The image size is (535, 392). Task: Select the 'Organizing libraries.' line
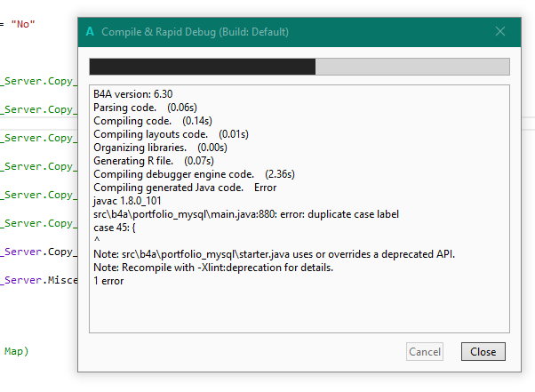160,148
